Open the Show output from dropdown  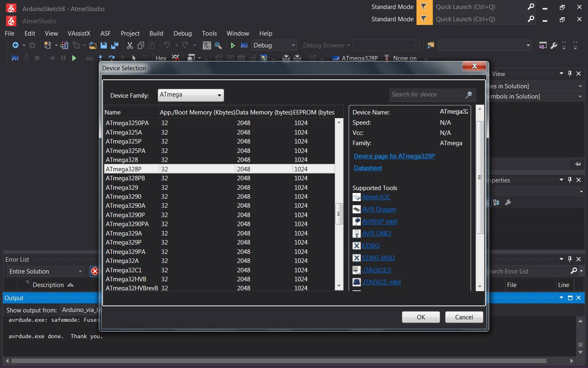[80, 310]
